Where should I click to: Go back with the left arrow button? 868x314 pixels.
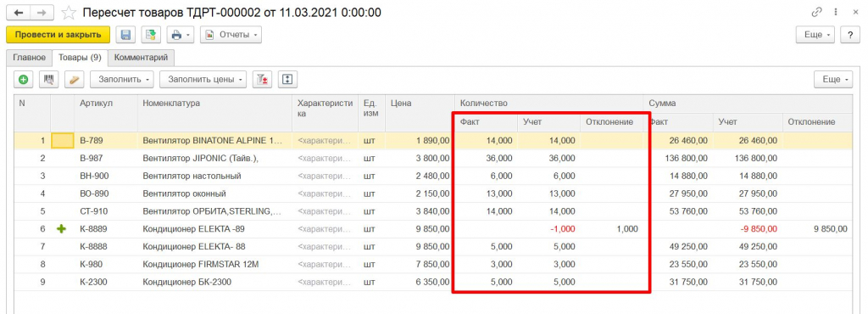point(18,12)
